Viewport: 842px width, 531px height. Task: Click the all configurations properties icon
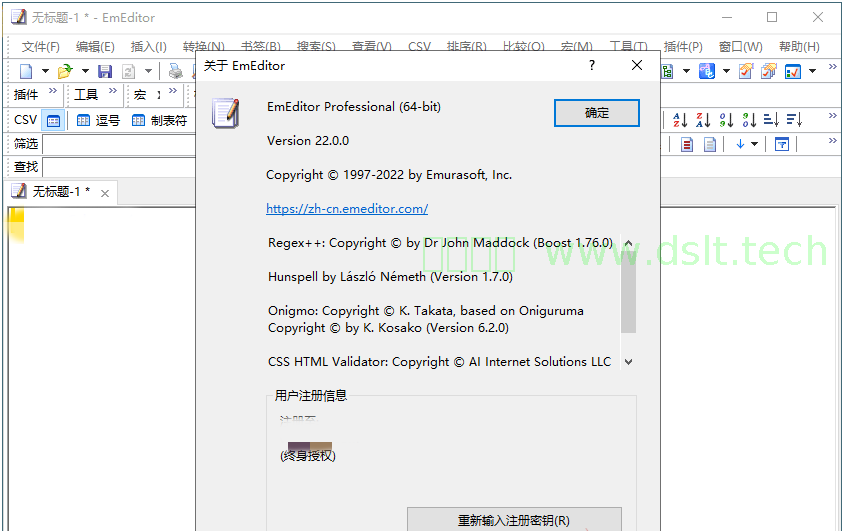click(769, 71)
